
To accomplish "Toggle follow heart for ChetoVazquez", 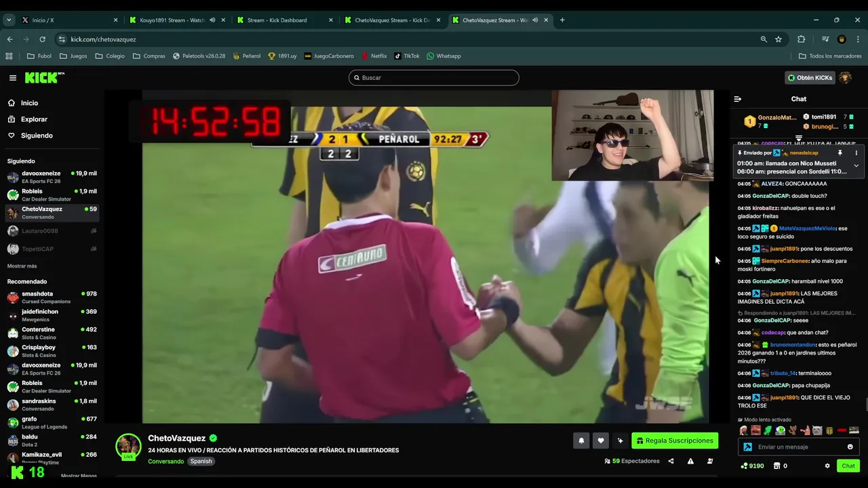I will coord(600,441).
